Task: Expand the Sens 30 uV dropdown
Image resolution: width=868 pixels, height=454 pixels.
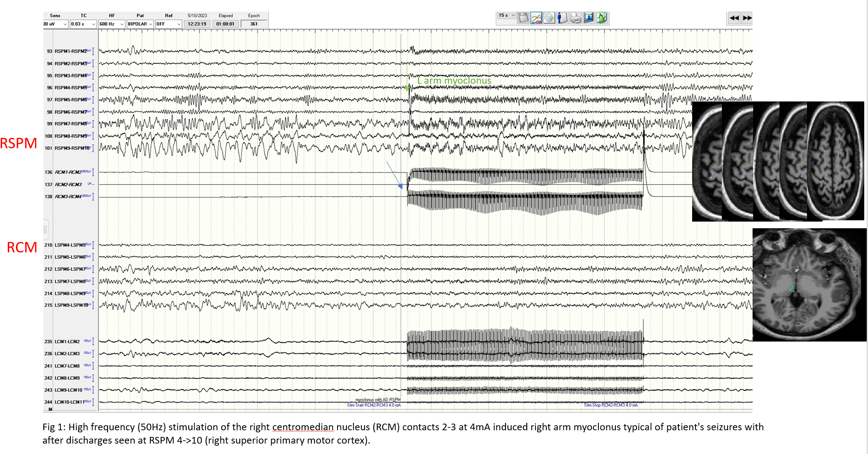Action: click(65, 24)
